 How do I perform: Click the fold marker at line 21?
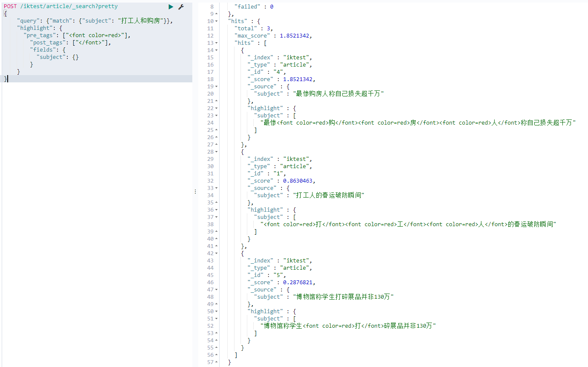tap(216, 101)
